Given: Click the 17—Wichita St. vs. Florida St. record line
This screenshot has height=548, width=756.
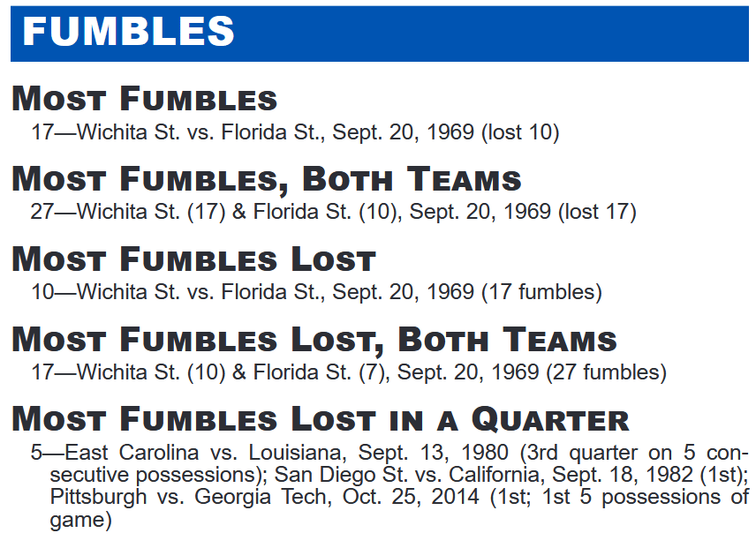Looking at the screenshot, I should pos(295,132).
